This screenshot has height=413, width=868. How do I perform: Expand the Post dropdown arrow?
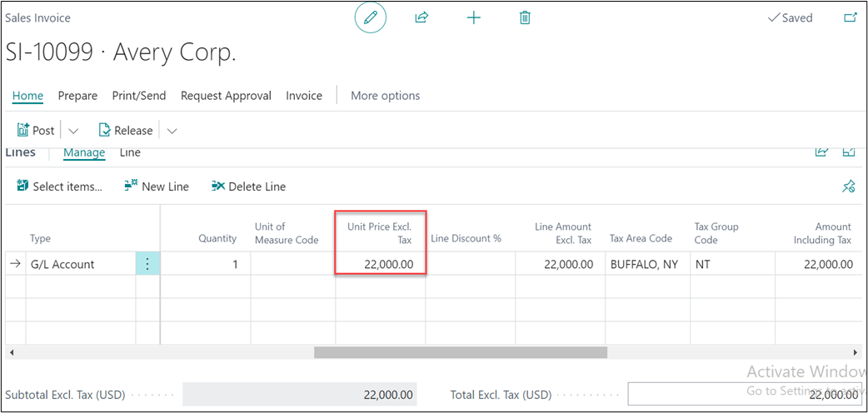pyautogui.click(x=72, y=131)
